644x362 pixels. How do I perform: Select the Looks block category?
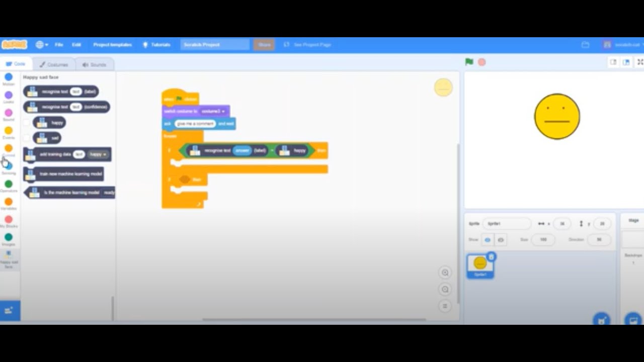pos(9,97)
